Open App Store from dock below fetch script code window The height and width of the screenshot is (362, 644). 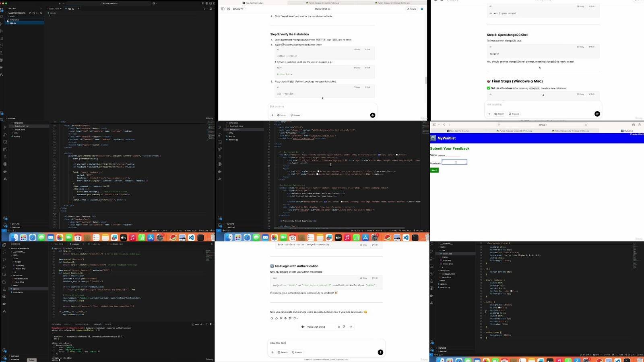pos(151,238)
